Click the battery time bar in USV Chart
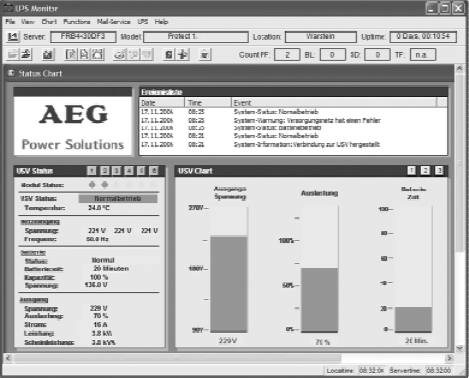Viewport: 469px width, 378px height. (413, 320)
